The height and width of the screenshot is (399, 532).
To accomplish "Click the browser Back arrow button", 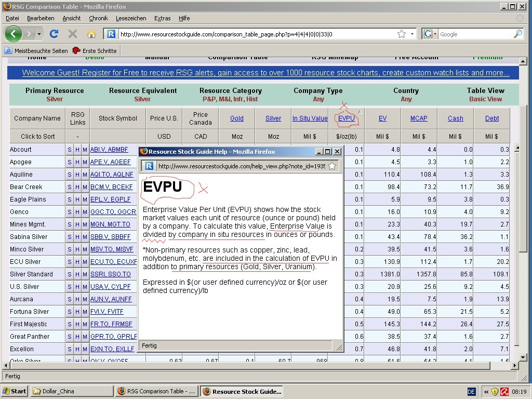I will point(14,34).
